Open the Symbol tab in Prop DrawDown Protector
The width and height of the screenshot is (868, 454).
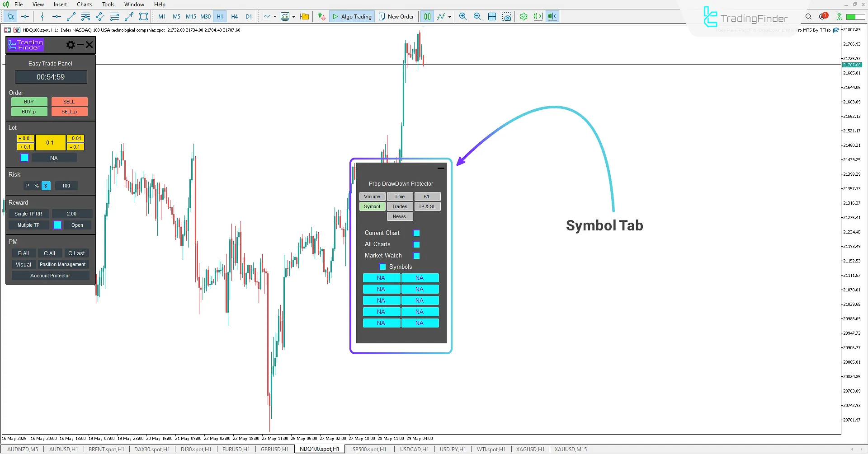(372, 206)
